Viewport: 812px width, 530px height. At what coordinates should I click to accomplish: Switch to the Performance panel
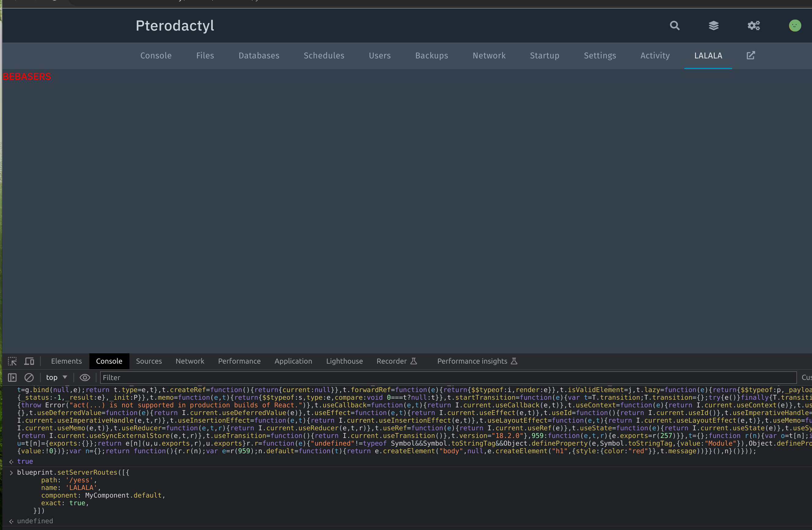click(240, 361)
